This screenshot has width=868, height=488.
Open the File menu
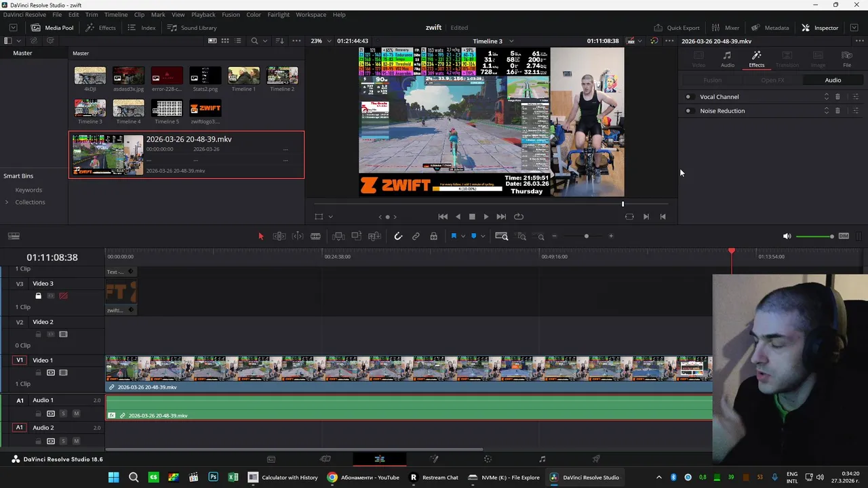pos(57,14)
